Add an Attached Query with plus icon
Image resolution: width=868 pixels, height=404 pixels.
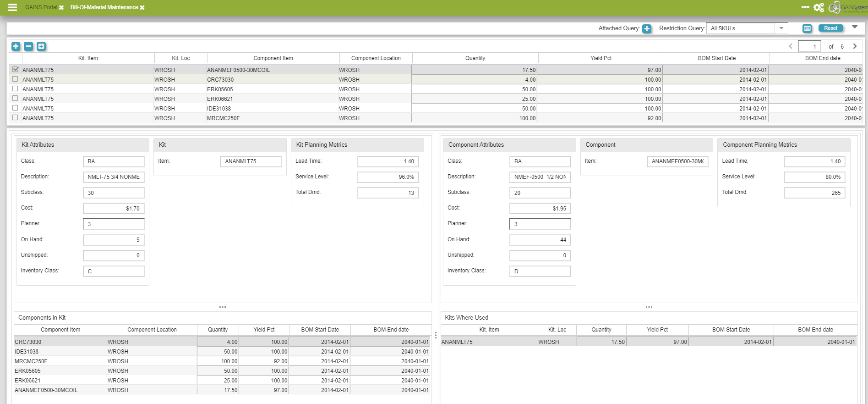(647, 29)
